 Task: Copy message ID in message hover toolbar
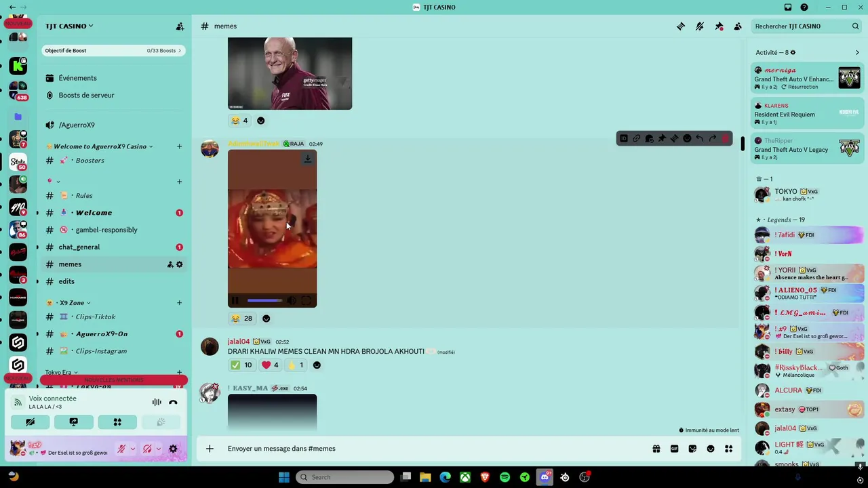pos(624,139)
